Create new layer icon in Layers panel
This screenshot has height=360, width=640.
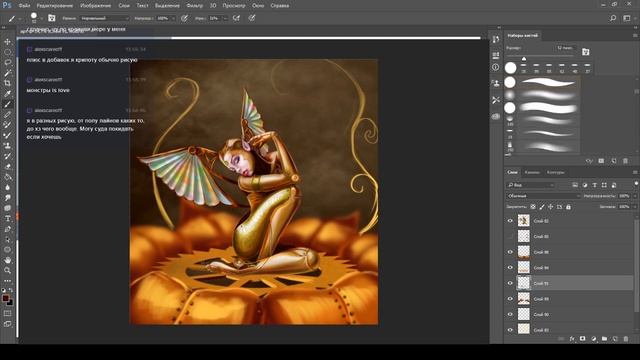coord(615,339)
